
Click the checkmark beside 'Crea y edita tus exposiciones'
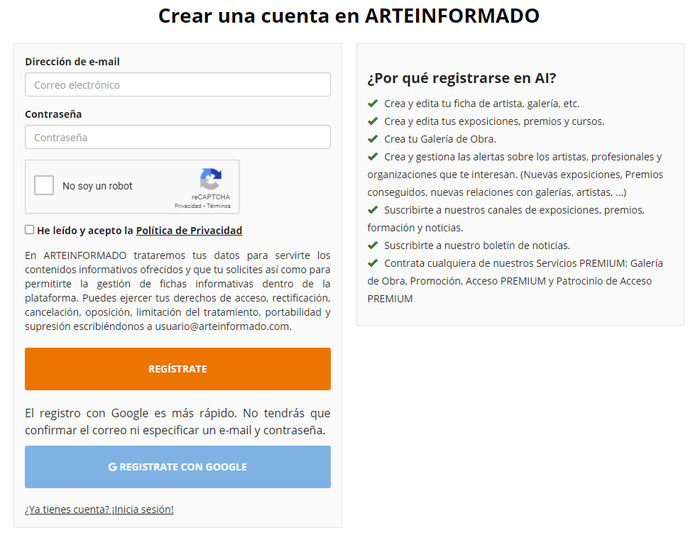[x=373, y=121]
